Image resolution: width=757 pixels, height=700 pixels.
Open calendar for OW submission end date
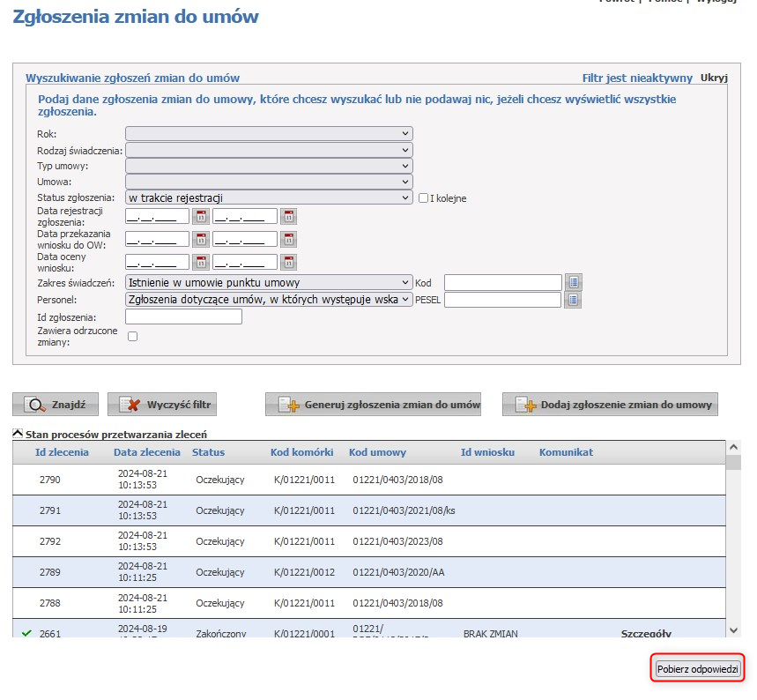pos(288,239)
